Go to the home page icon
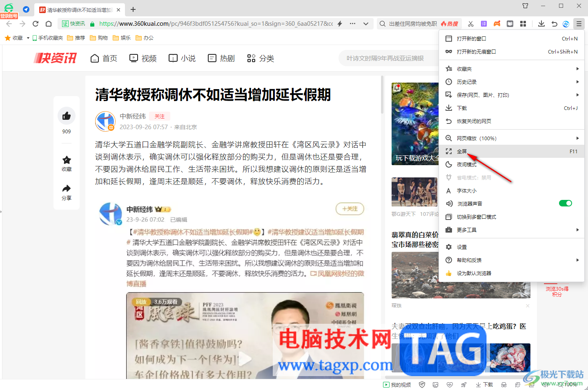The width and height of the screenshot is (588, 390). [49, 24]
